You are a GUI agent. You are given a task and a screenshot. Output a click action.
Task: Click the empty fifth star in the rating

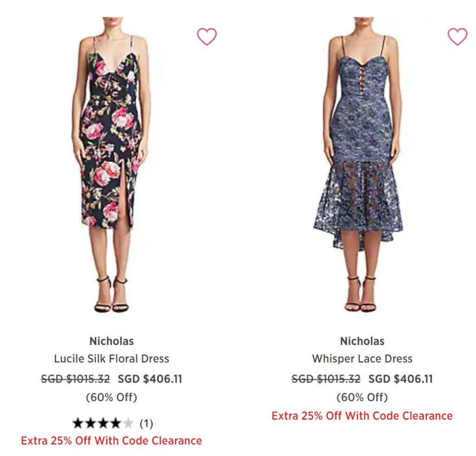click(128, 423)
